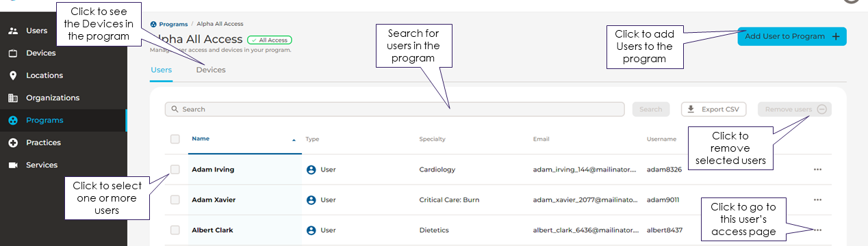Click username adam9011
The image size is (868, 246).
tap(663, 200)
